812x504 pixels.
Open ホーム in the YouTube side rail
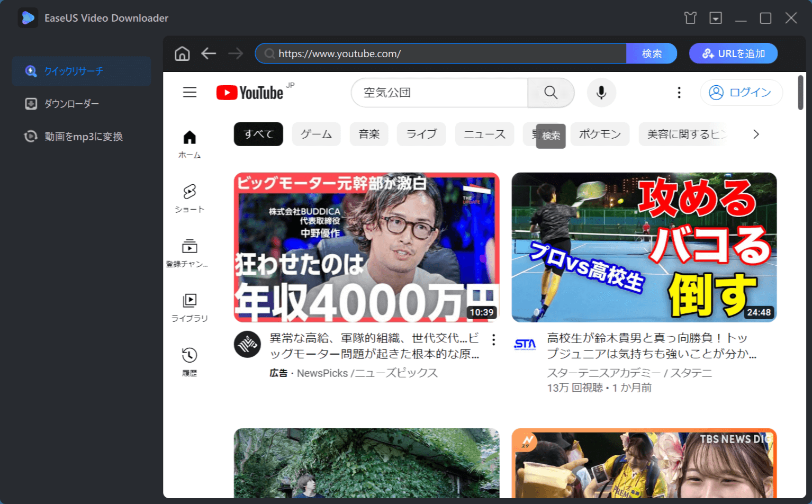[190, 144]
